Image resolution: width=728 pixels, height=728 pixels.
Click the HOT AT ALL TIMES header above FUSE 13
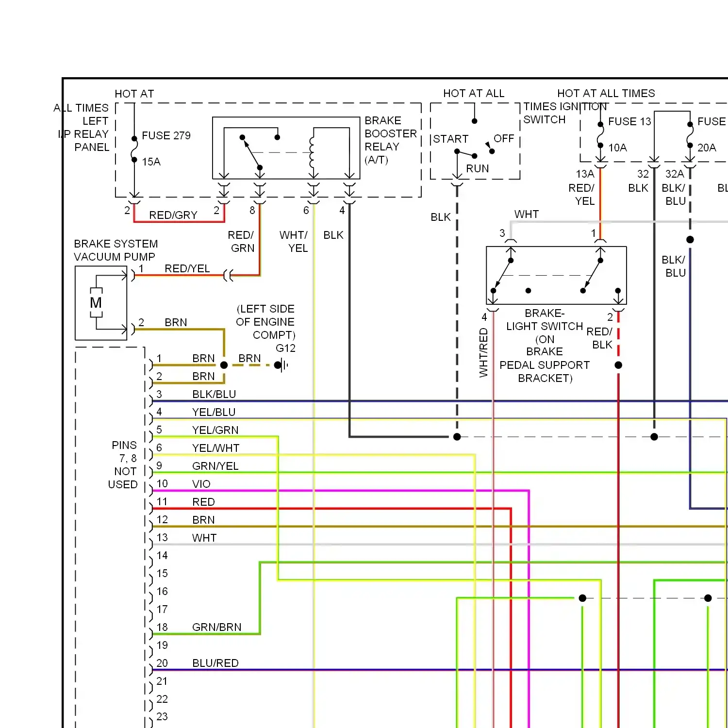tap(606, 93)
